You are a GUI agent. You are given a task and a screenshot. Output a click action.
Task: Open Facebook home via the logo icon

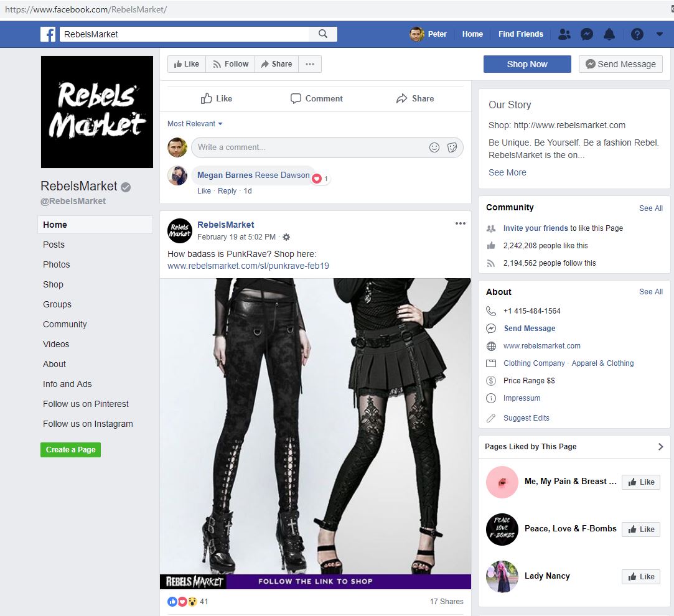coord(48,34)
